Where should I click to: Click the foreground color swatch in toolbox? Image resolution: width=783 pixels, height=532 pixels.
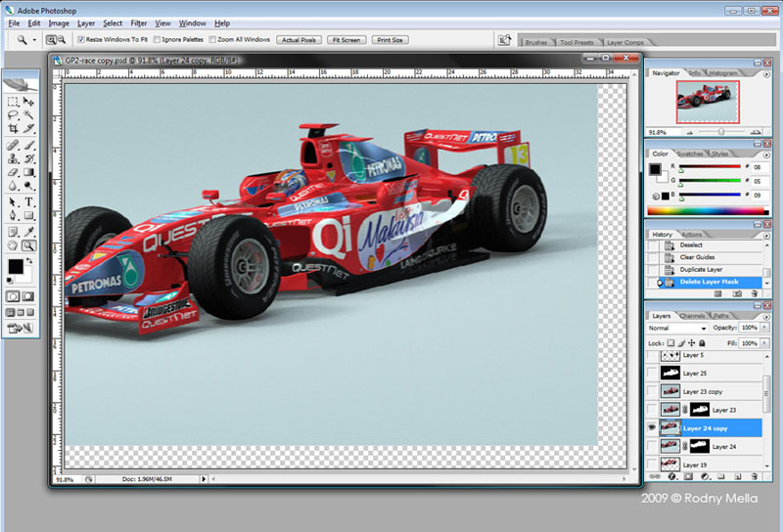(16, 265)
